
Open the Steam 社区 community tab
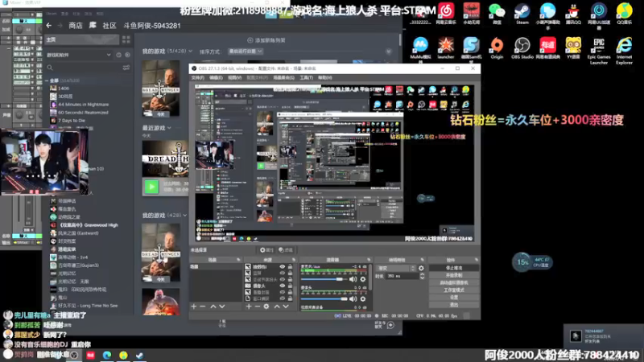[x=109, y=26]
